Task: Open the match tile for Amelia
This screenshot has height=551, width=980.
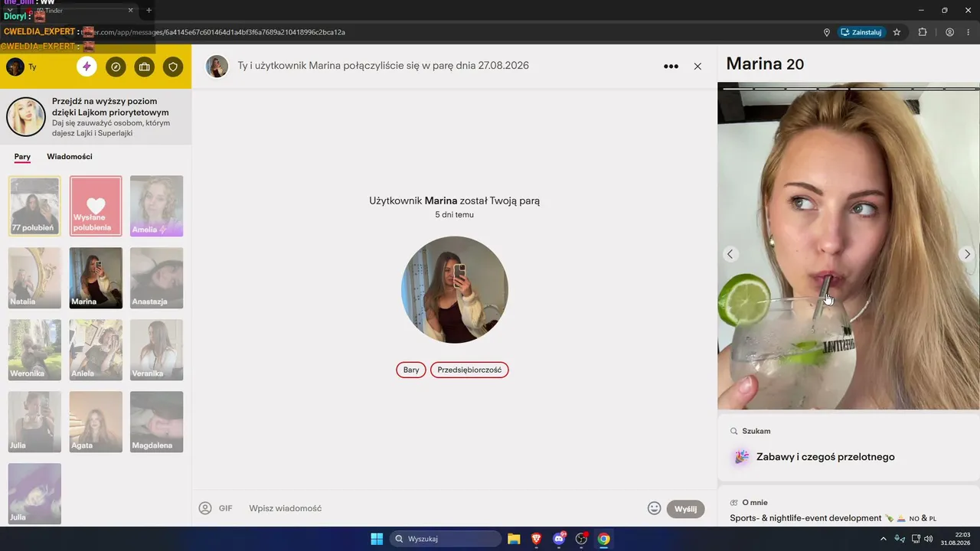Action: pyautogui.click(x=157, y=206)
